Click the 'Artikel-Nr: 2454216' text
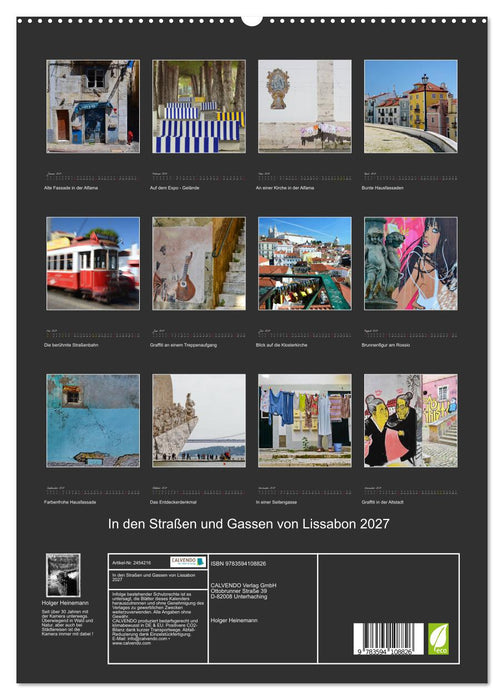This screenshot has height=700, width=504. tap(131, 563)
